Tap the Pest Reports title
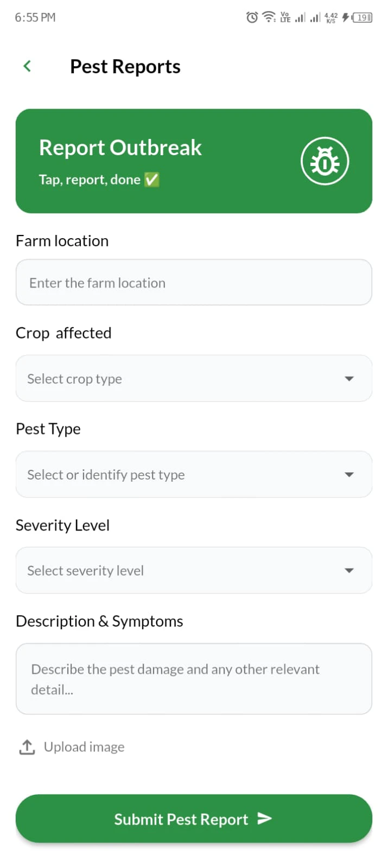The height and width of the screenshot is (868, 388). pos(125,66)
